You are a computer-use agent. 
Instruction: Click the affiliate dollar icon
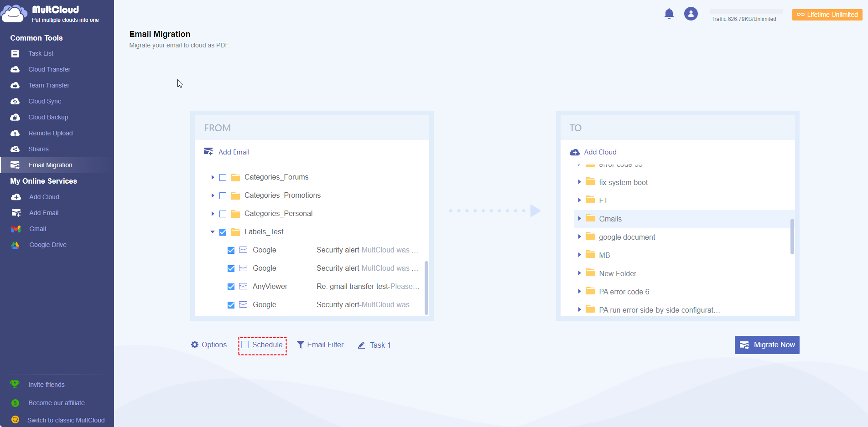[15, 403]
